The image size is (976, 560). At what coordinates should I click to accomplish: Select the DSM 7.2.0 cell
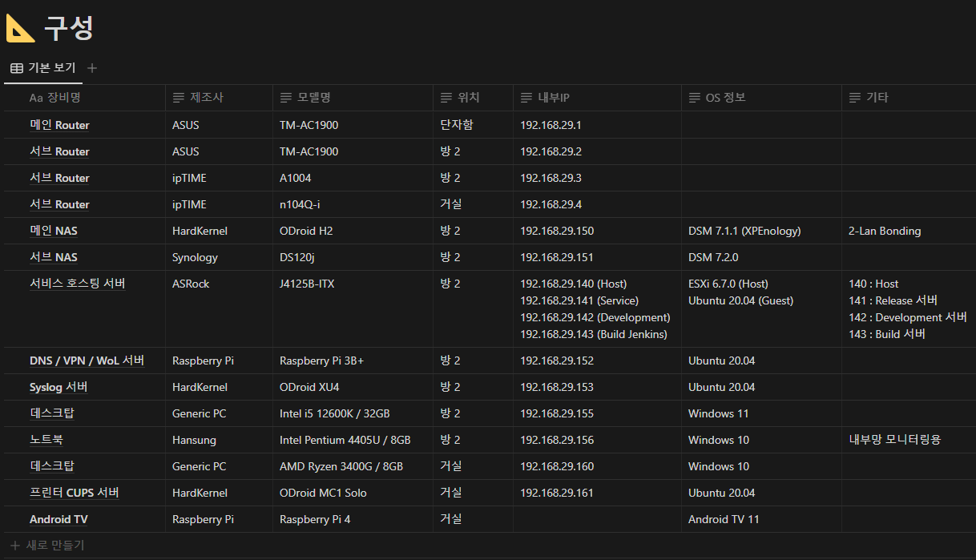[x=761, y=256]
